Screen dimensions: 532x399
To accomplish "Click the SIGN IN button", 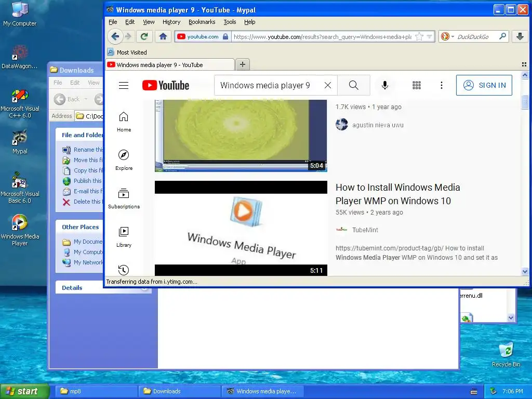I will (484, 85).
